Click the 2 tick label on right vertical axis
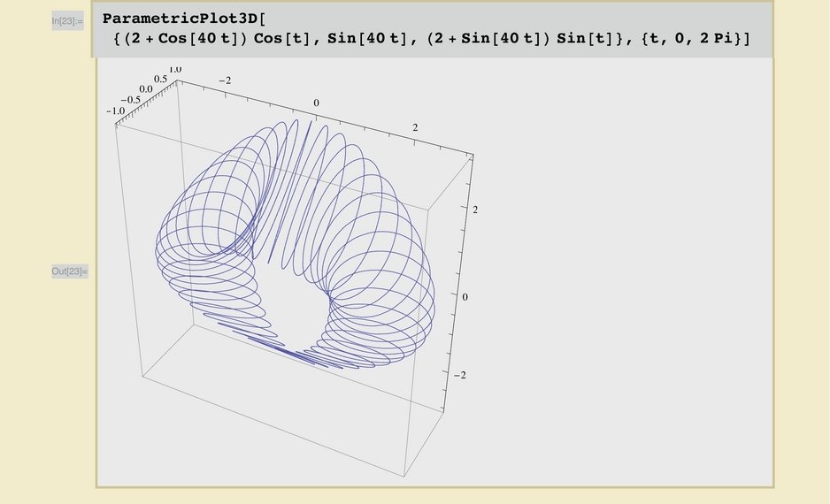Viewport: 830px width, 504px height. coord(475,210)
